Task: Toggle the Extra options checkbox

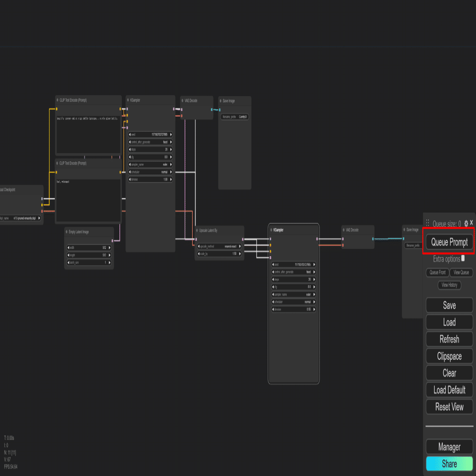Action: click(x=463, y=258)
